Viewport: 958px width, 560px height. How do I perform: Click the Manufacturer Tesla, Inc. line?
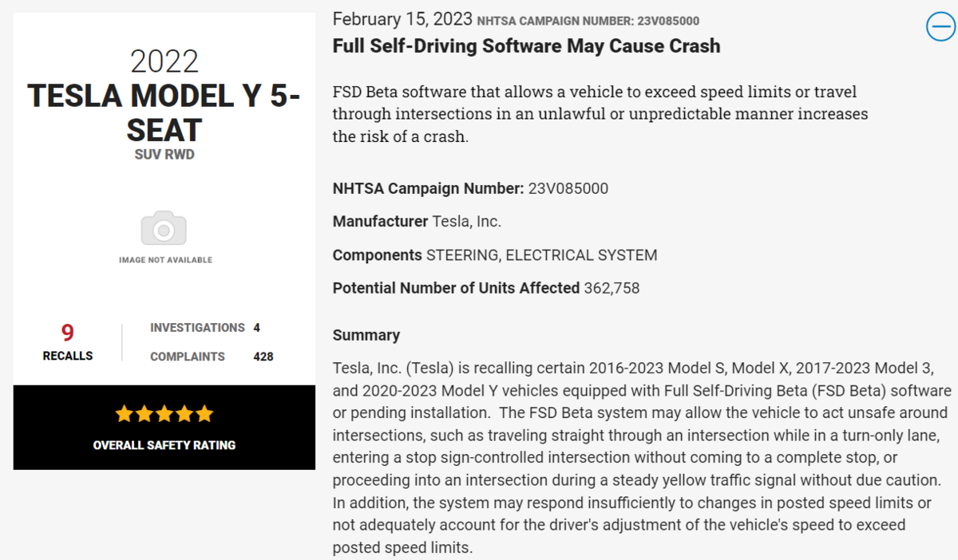pos(417,222)
